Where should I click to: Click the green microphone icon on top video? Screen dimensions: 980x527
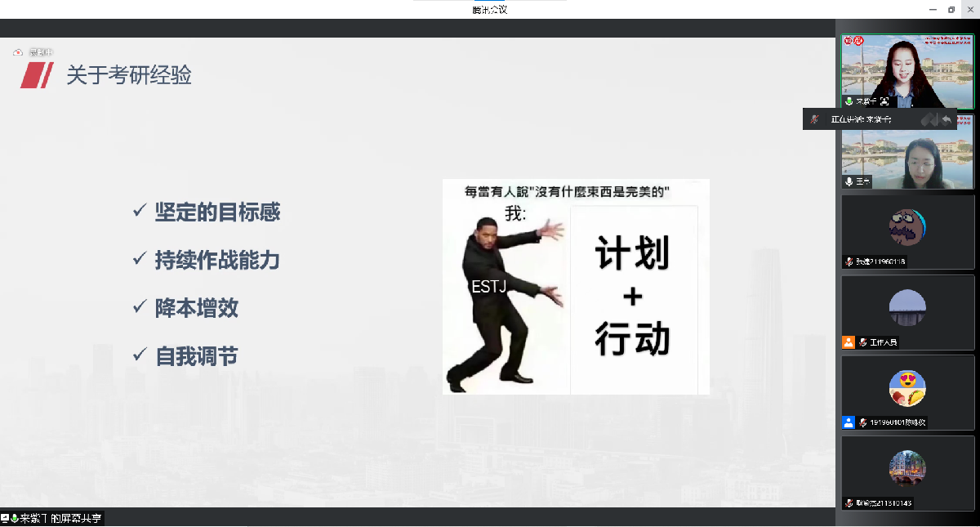[849, 101]
